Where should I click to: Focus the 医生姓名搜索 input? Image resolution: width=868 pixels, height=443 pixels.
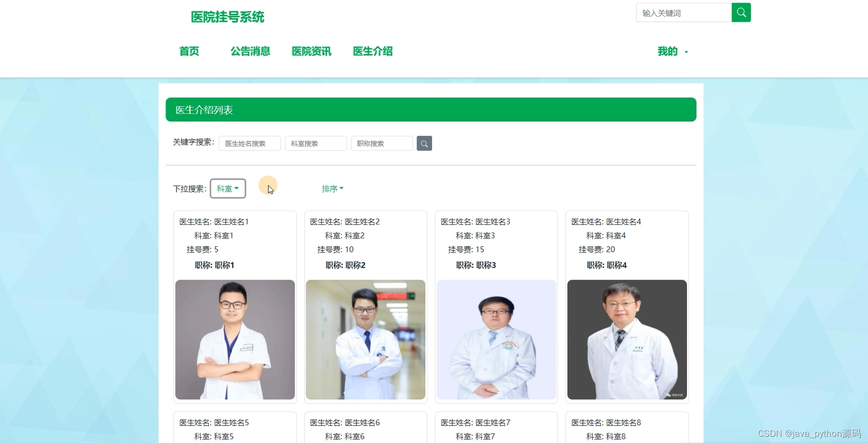(250, 143)
